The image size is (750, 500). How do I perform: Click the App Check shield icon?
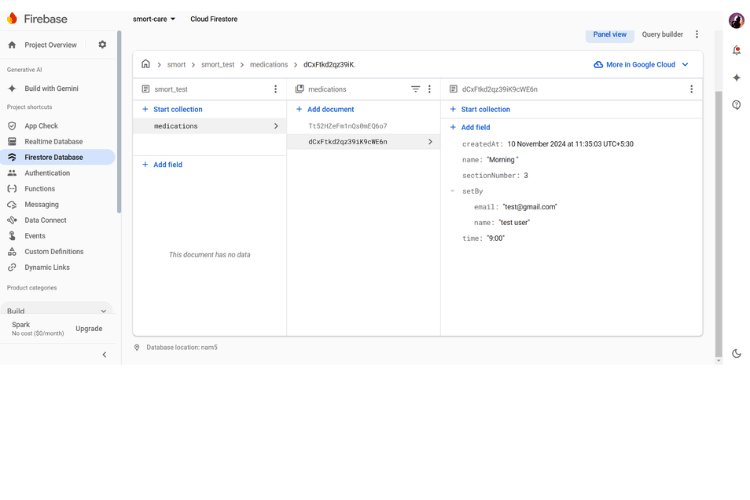(12, 126)
